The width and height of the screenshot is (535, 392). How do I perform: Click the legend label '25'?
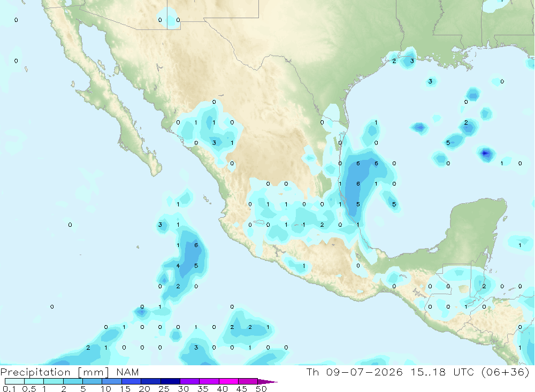pos(164,389)
